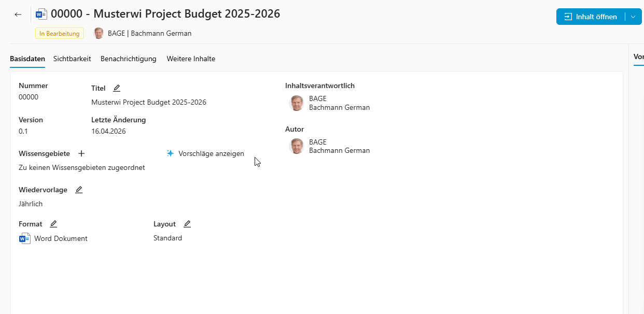Show suggestions via Vorschläge anzeigen
Viewport: 644px width, 314px height.
click(211, 153)
